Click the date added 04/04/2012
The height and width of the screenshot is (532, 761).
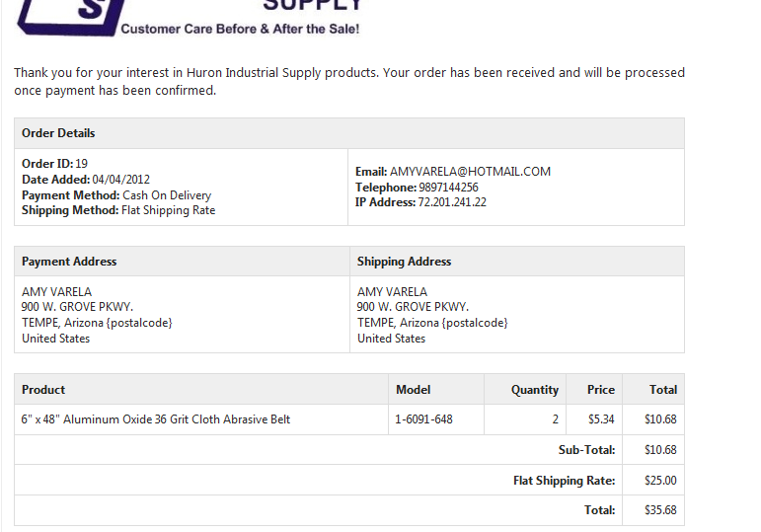pyautogui.click(x=120, y=179)
